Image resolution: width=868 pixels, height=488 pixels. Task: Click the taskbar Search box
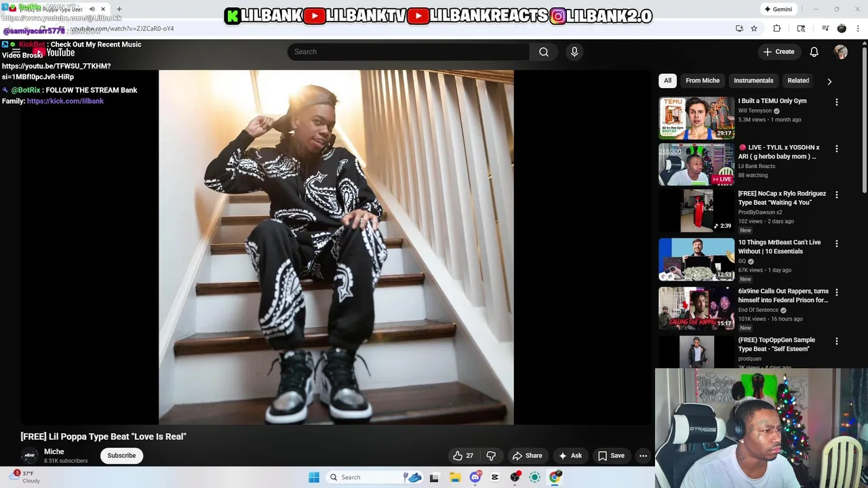tap(373, 477)
